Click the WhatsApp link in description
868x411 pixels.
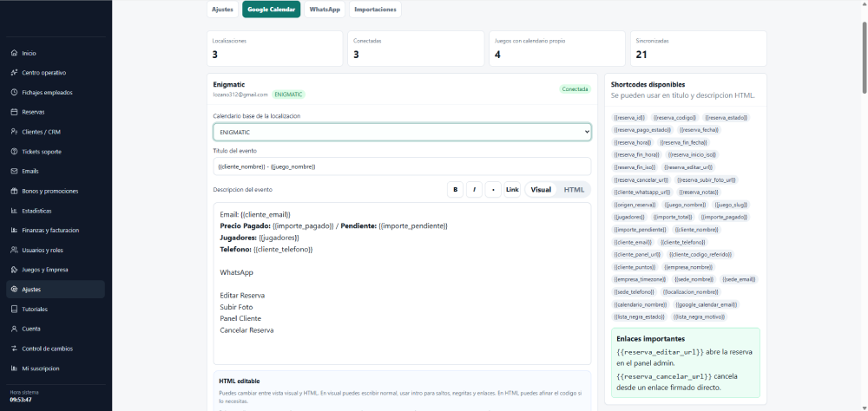[x=236, y=273]
